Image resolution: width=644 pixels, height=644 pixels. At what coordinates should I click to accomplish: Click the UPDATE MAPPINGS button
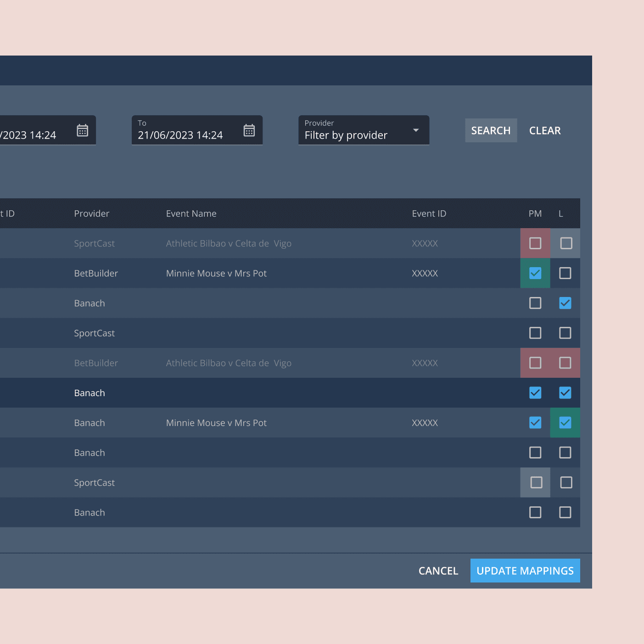click(525, 571)
